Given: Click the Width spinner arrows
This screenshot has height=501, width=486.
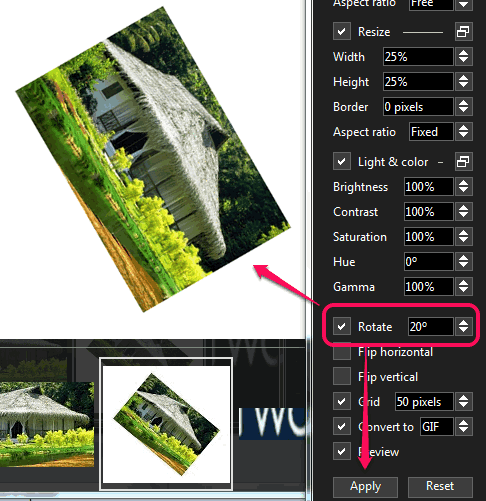Looking at the screenshot, I should pos(463,56).
